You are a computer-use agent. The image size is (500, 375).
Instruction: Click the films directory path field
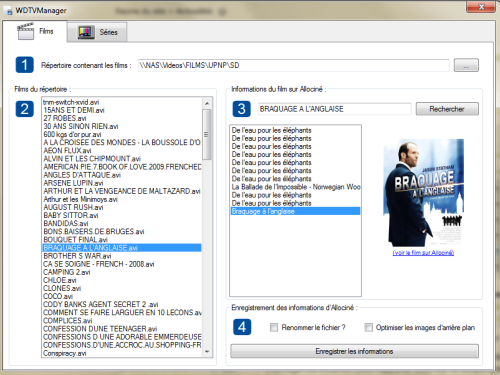pos(293,65)
